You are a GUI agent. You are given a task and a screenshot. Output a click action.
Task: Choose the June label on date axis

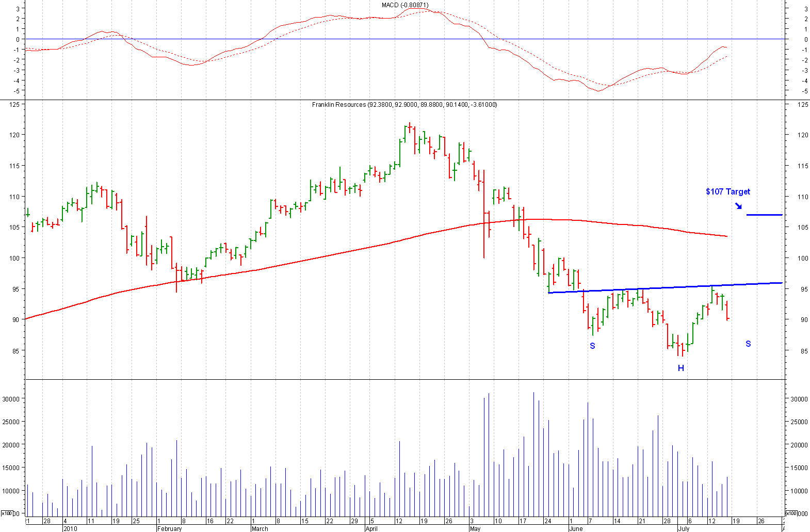pos(575,528)
